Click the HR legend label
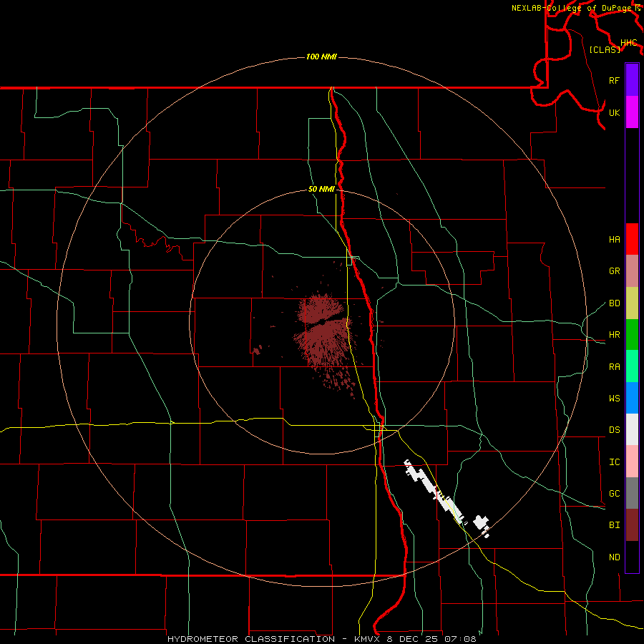 (x=614, y=334)
